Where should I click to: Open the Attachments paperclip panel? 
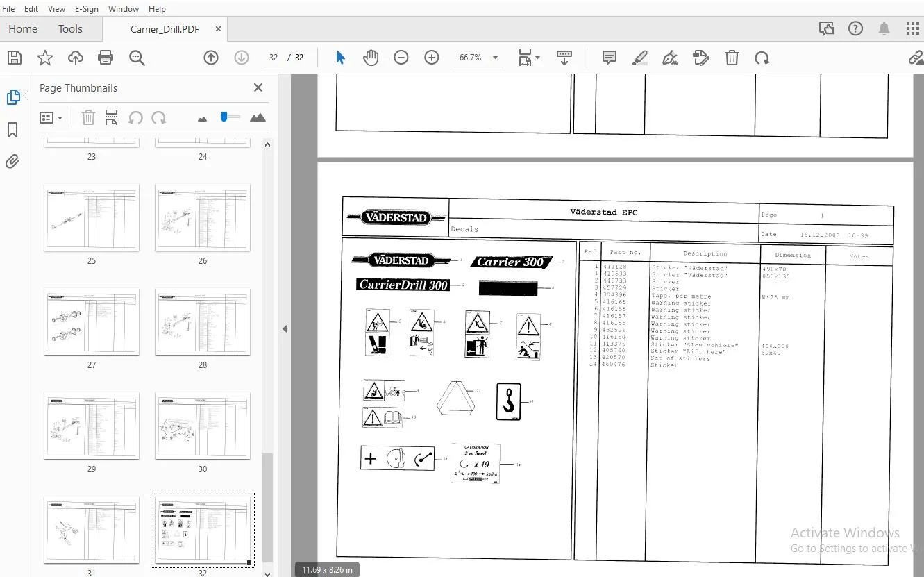click(12, 162)
